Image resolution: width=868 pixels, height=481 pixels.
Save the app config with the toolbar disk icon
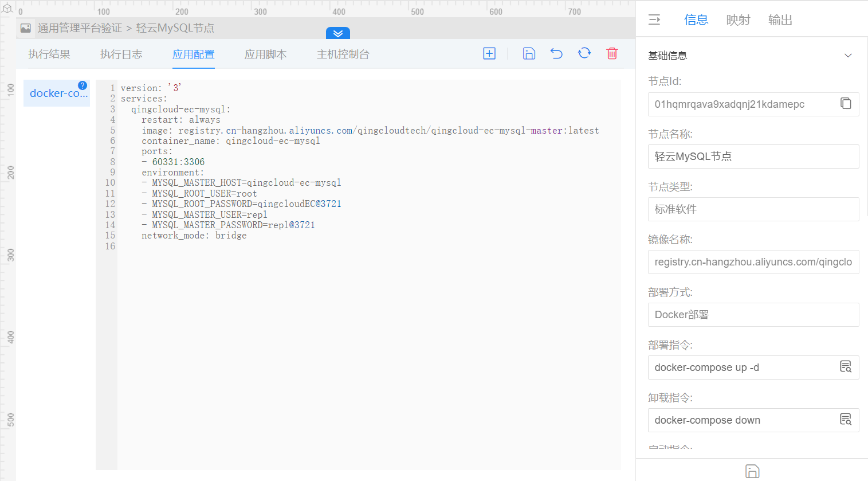(x=529, y=53)
